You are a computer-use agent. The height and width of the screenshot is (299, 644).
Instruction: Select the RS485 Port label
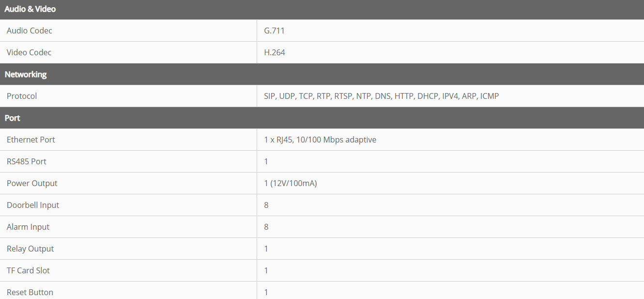(x=27, y=161)
